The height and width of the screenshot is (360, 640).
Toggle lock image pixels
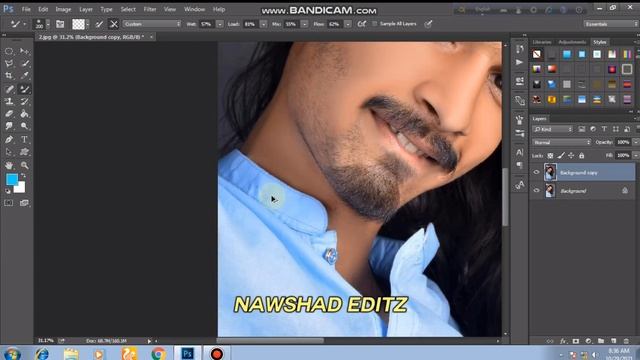point(561,156)
